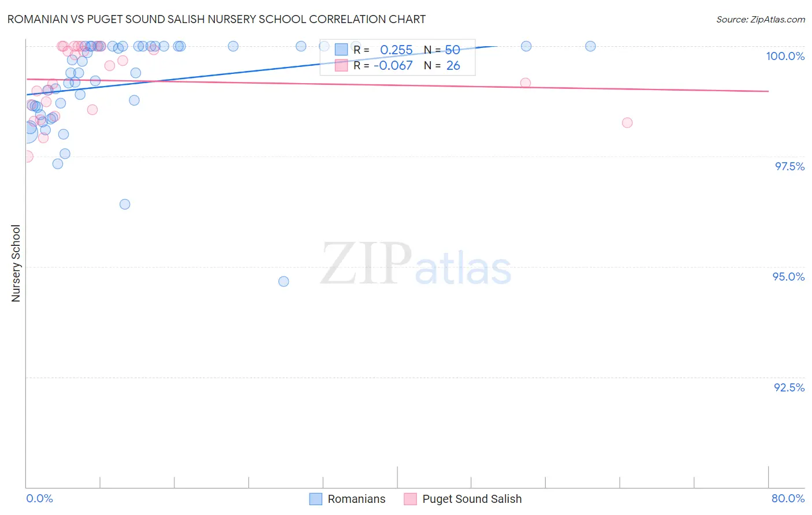Click the 100.0% y-axis label
Viewport: 812px width, 515px height.
(x=785, y=56)
